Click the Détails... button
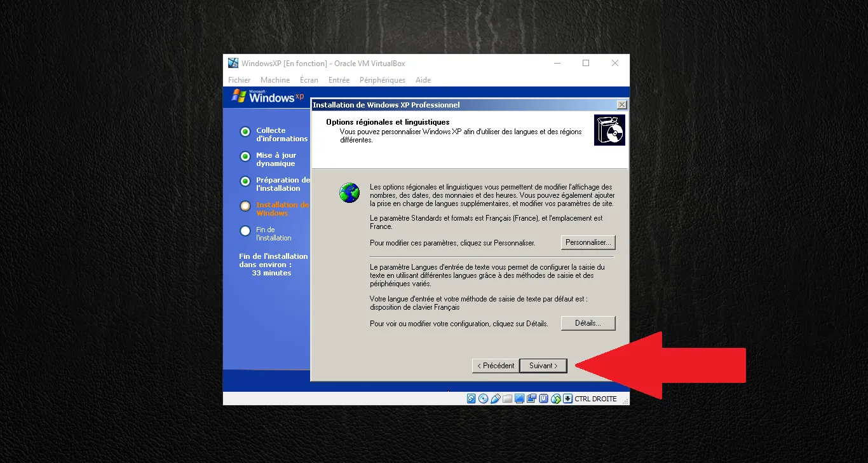The image size is (868, 463). 588,323
